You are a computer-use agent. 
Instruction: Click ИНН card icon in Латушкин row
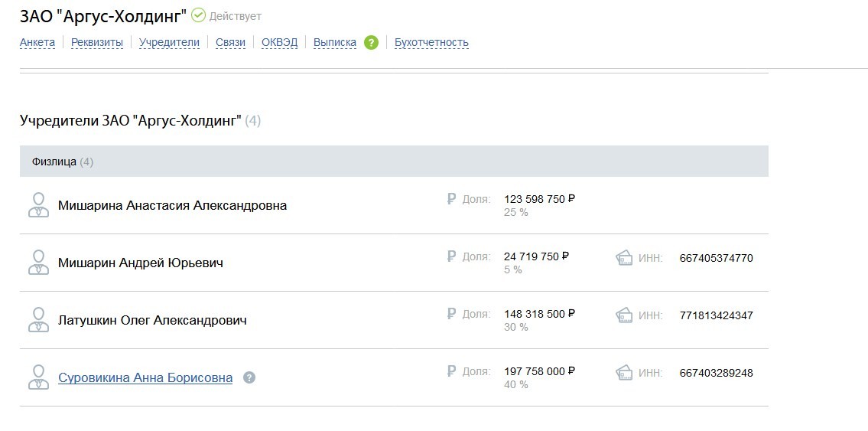(x=624, y=315)
